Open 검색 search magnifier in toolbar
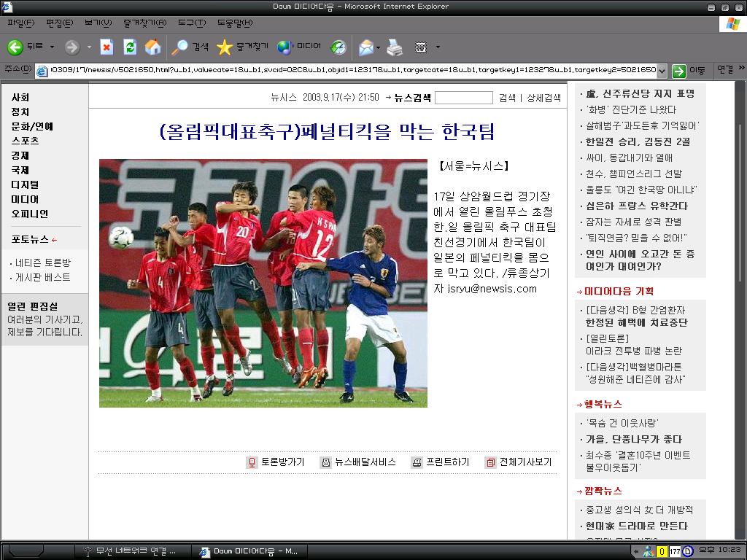Viewport: 747px width, 560px height. [190, 47]
